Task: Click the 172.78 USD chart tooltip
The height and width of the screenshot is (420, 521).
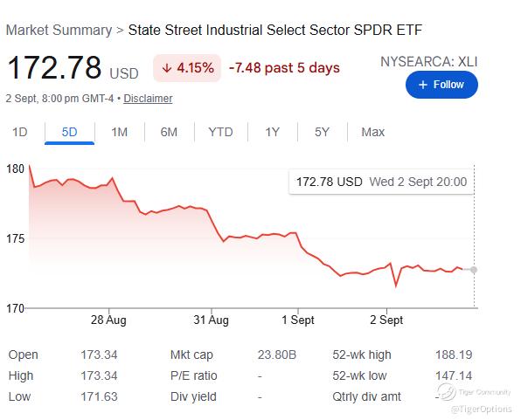Action: click(381, 182)
